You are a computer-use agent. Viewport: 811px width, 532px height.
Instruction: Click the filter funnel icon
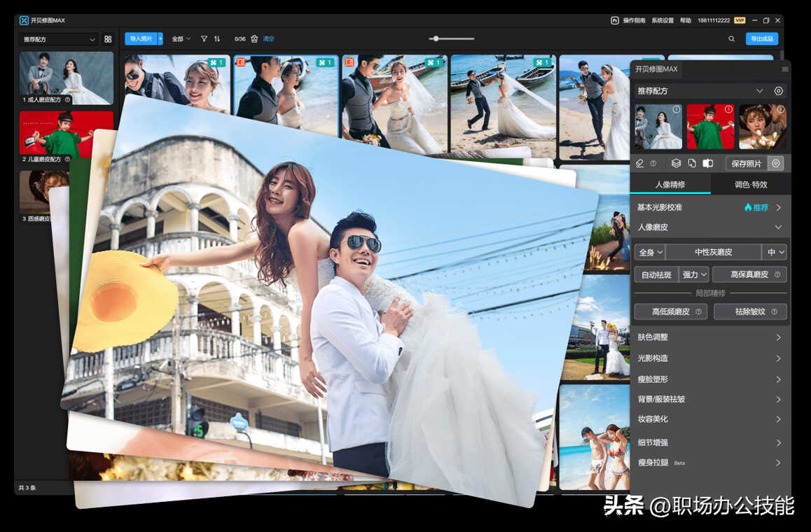click(205, 38)
